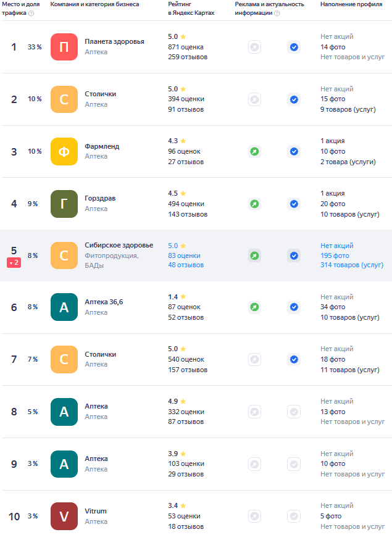This screenshot has height=540, width=392.
Task: Click the company name 'Планета здоровья'
Action: (114, 41)
